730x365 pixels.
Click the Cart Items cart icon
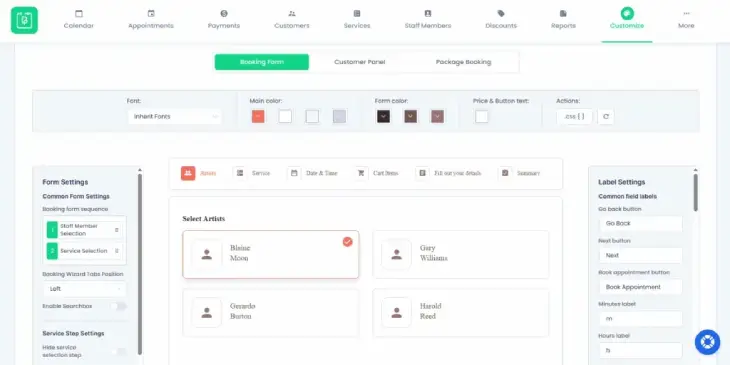361,173
